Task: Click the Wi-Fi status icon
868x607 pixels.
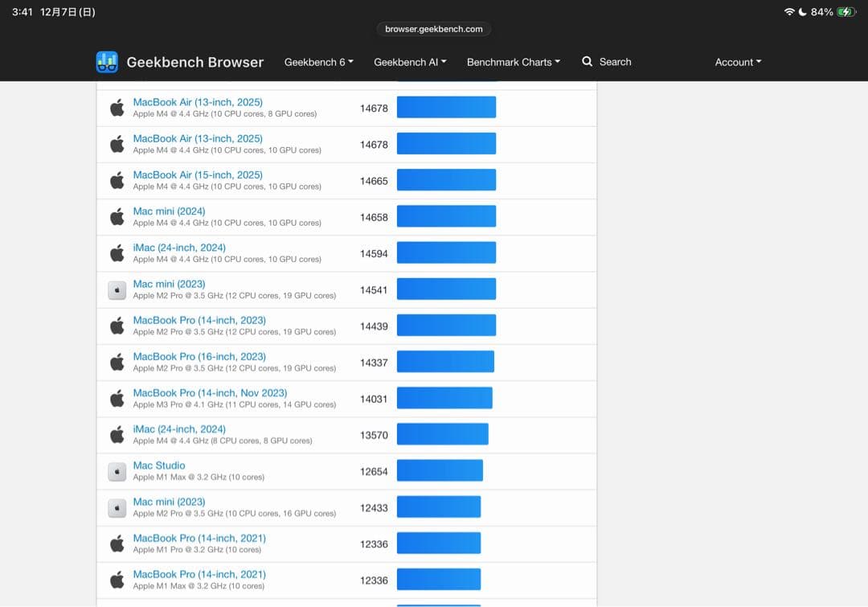Action: (789, 12)
